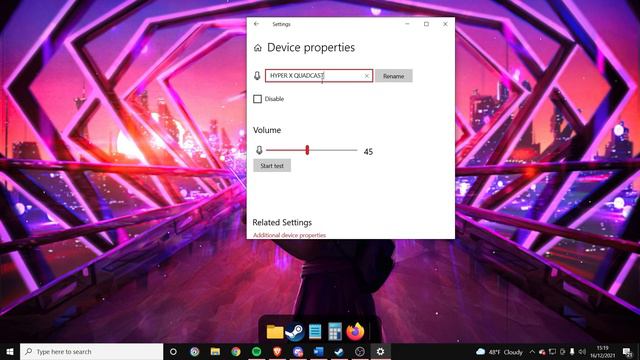Open Calculator from the floating dock
Viewport: 640px width, 360px height.
tap(335, 331)
